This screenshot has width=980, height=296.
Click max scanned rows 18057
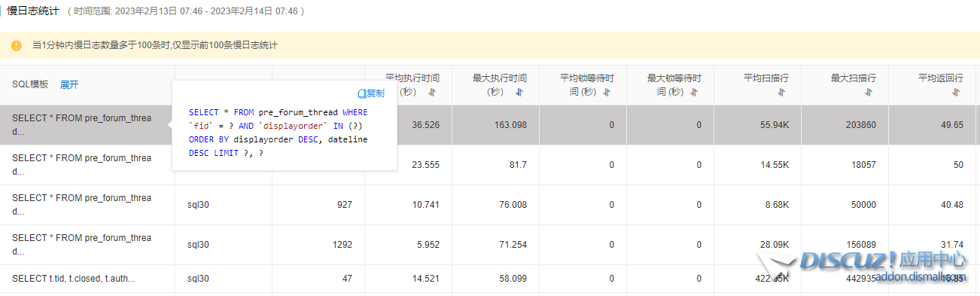coord(864,165)
